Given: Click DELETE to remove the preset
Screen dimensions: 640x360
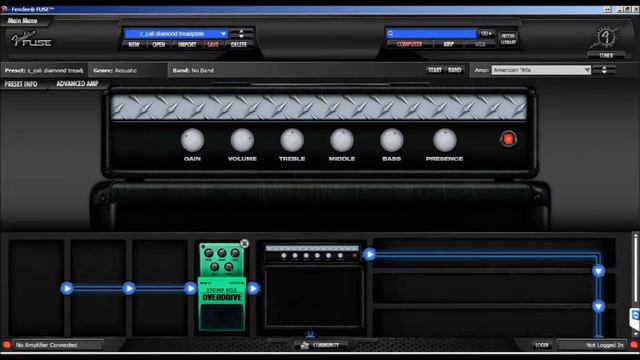Looking at the screenshot, I should click(239, 44).
